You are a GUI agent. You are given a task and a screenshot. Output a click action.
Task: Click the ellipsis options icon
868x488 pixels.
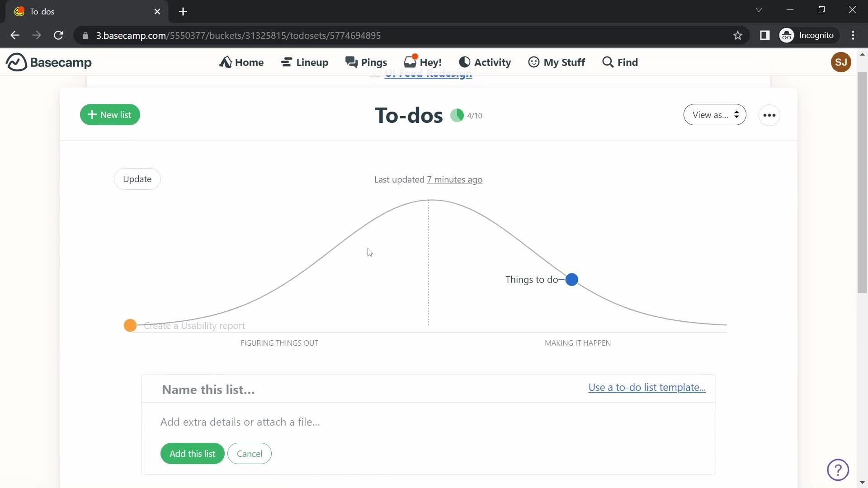click(769, 114)
